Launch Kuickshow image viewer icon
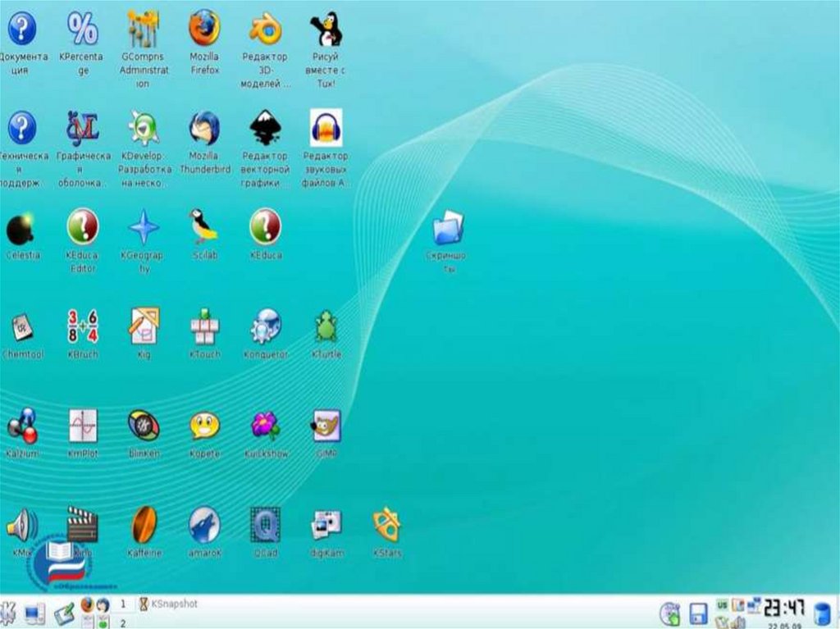Viewport: 840px width, 629px height. coord(265,426)
